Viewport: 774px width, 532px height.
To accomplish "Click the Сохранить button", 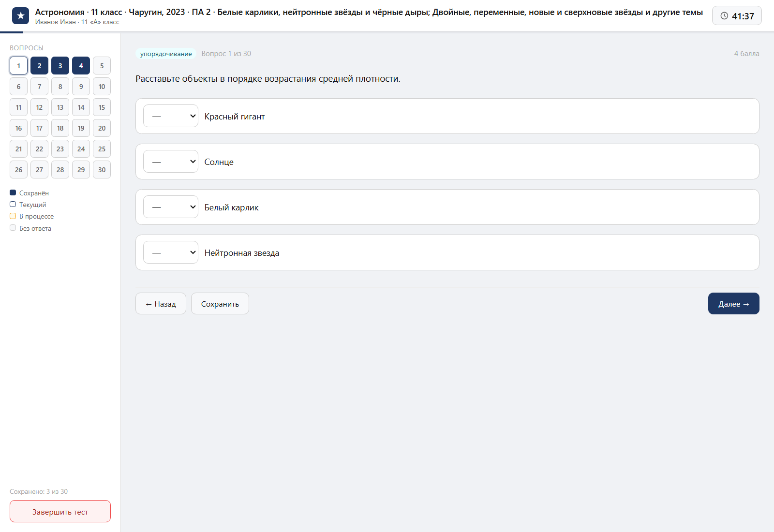I will (220, 304).
